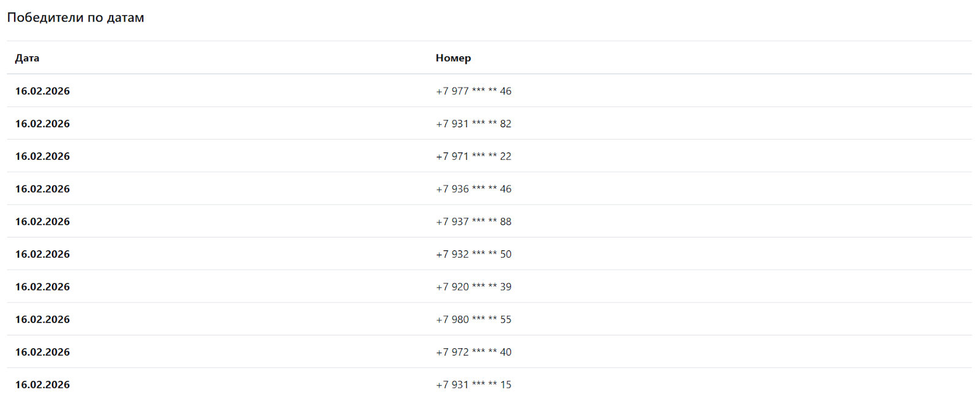The image size is (980, 407).
Task: Select the date in the +7 937 row
Action: tap(43, 222)
